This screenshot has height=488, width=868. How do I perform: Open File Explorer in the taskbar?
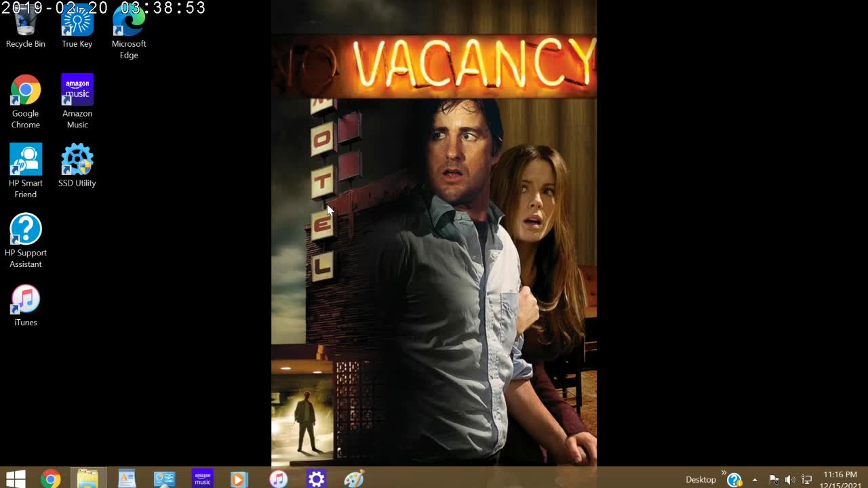pos(87,479)
